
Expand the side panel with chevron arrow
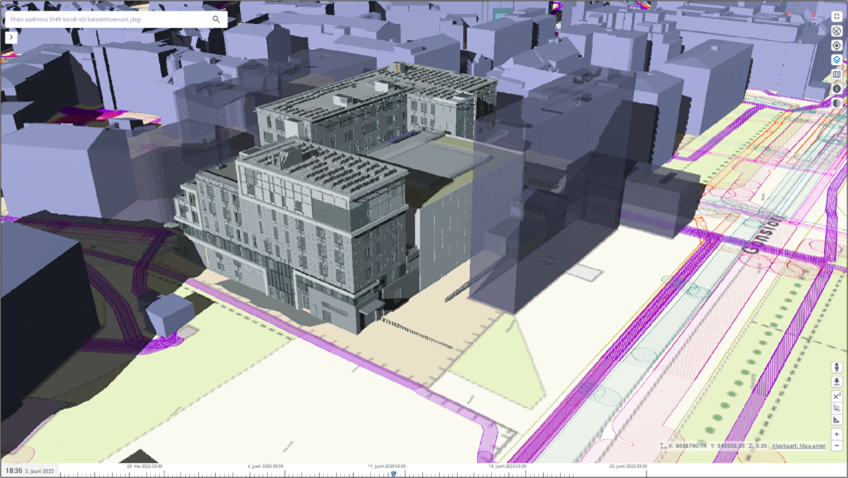click(10, 37)
